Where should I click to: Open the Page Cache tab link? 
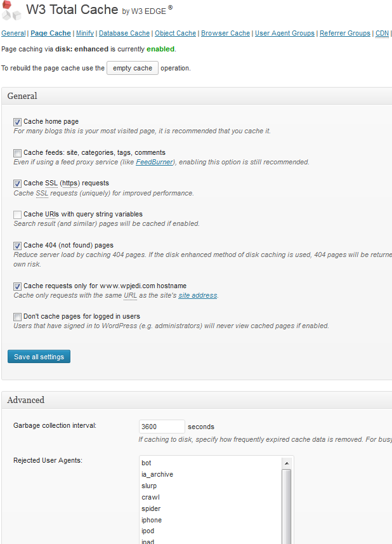pyautogui.click(x=51, y=33)
